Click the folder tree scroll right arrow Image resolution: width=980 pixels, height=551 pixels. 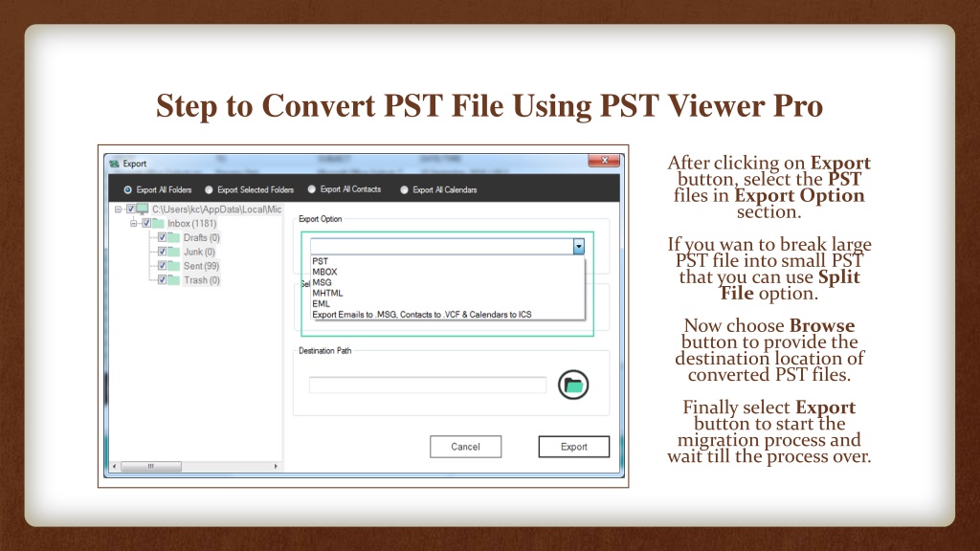pos(277,466)
